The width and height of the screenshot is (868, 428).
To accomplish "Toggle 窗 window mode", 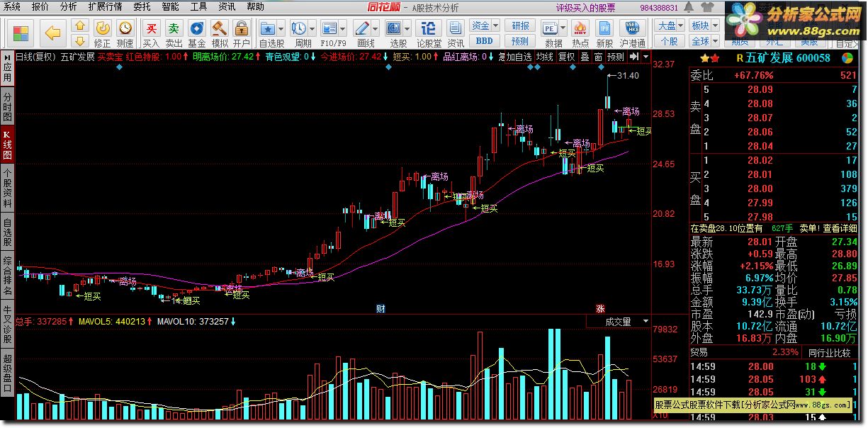I will point(599,57).
